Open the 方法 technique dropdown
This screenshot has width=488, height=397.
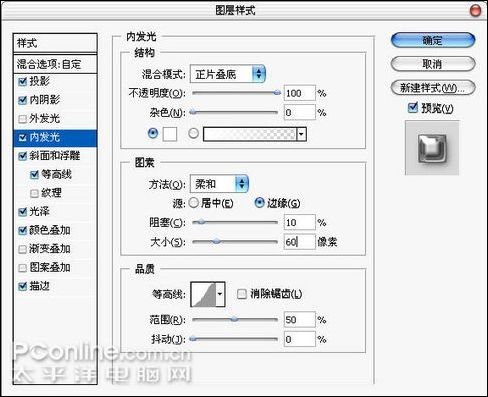[219, 184]
